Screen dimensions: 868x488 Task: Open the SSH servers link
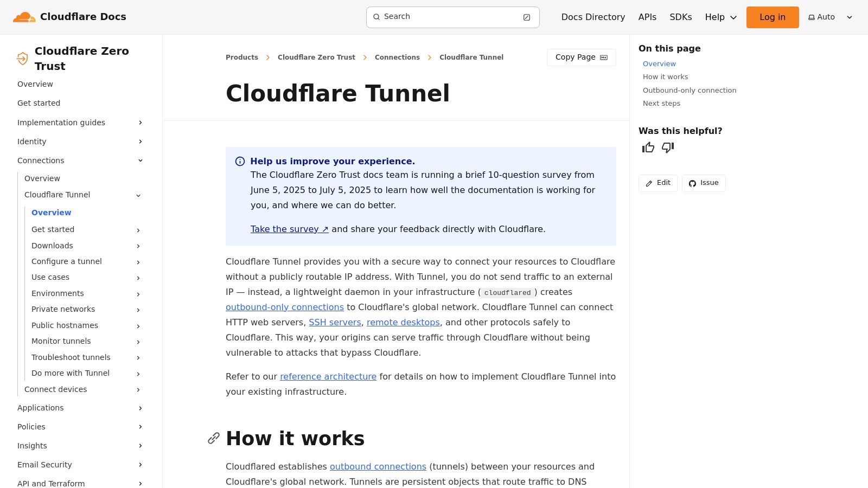[x=335, y=323]
